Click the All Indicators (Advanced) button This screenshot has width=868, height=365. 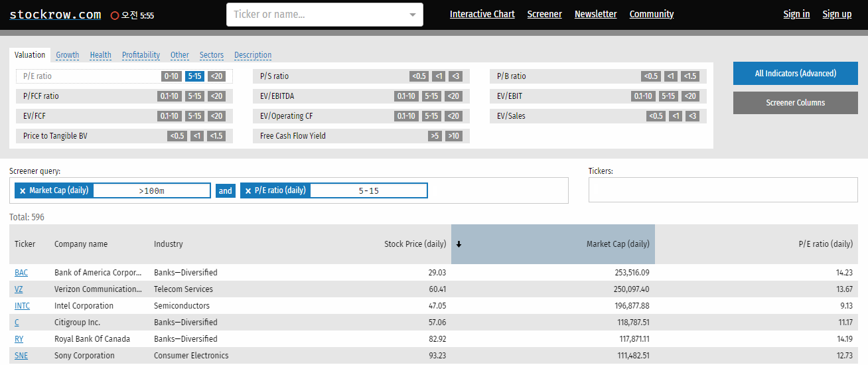(796, 74)
